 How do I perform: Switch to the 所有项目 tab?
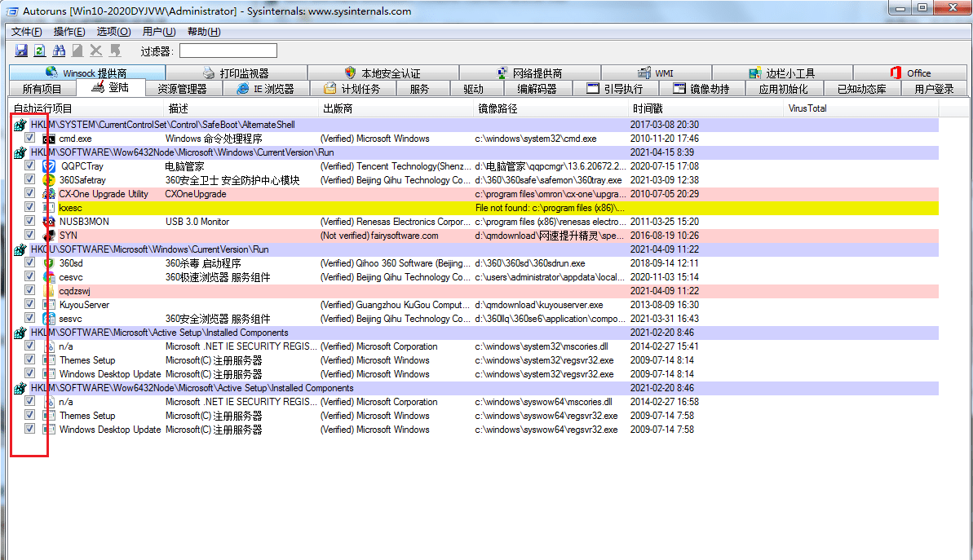click(42, 89)
